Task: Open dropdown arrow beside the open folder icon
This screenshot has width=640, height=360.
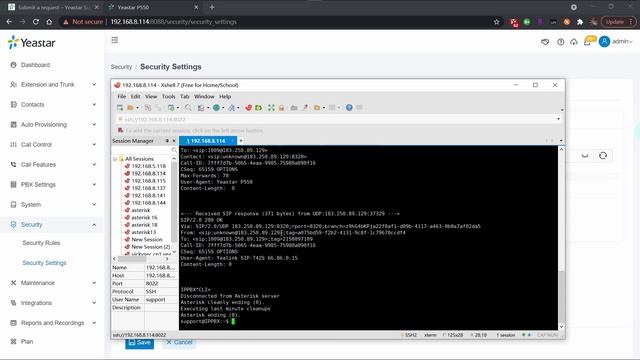Action: tap(137, 108)
